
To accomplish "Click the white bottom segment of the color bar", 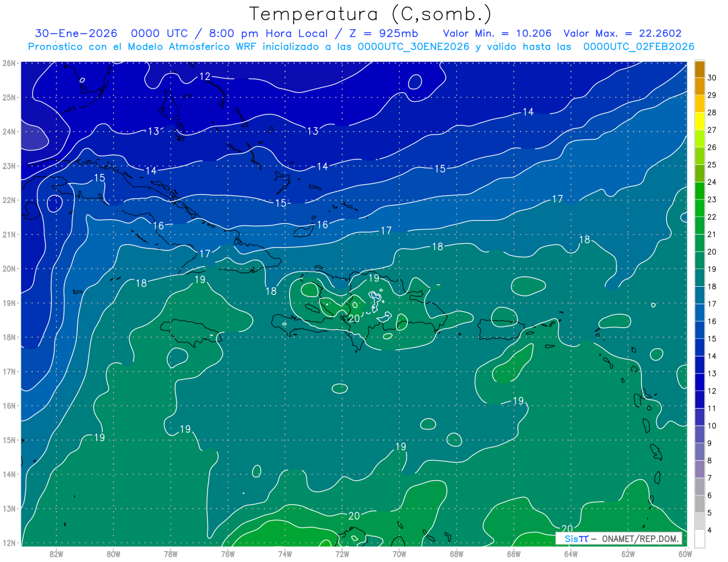I will [699, 538].
